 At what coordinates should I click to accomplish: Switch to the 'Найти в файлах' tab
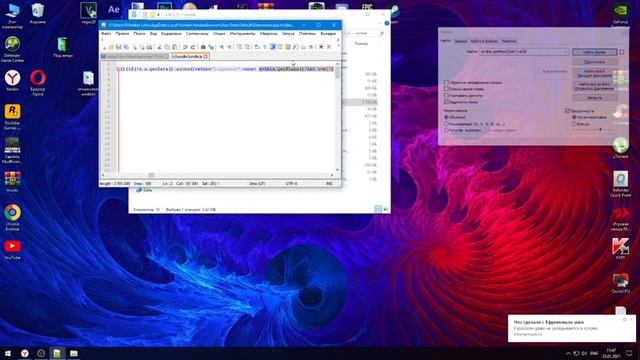tap(484, 41)
